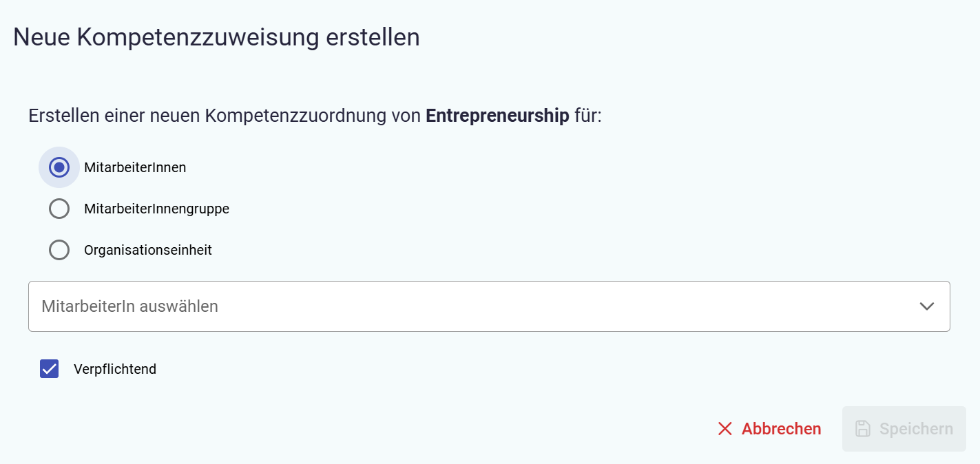Click the chevron arrow in the employee dropdown
This screenshot has width=980, height=464.
tap(926, 306)
